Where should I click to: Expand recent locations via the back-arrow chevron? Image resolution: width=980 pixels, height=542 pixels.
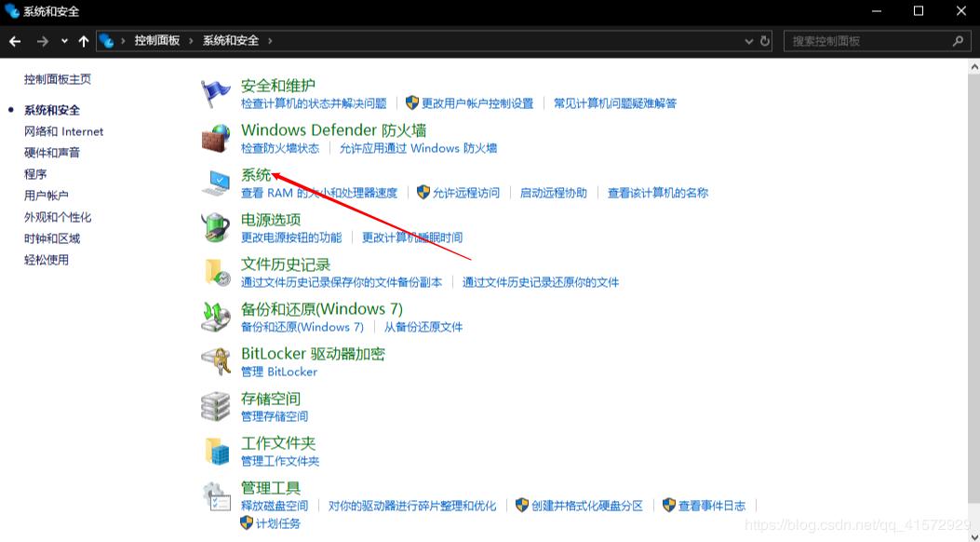(63, 40)
